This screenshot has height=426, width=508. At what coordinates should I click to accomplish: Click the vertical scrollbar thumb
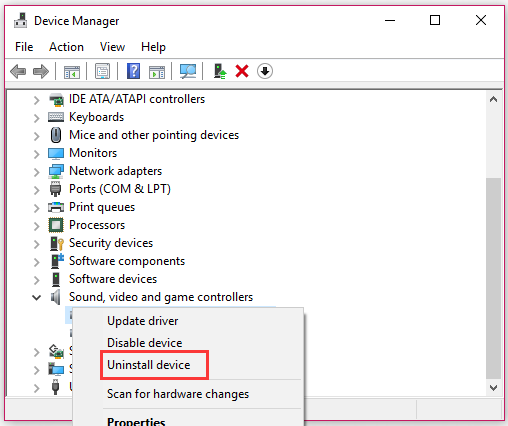click(493, 278)
